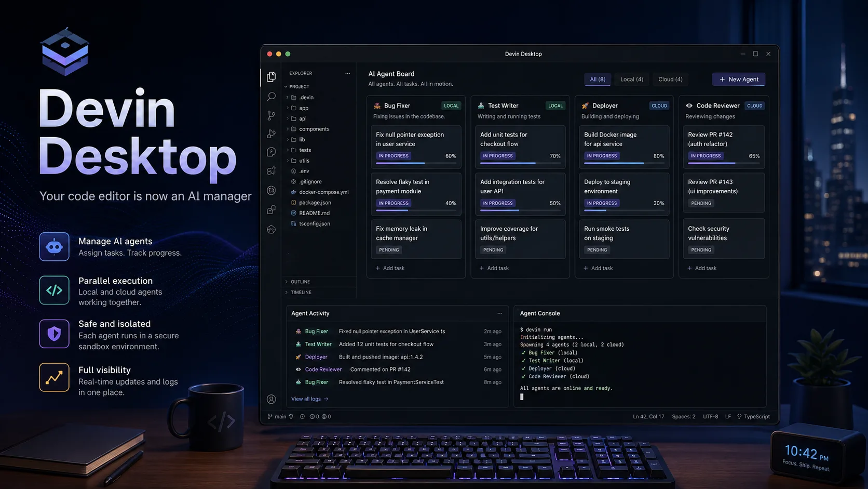Screen dimensions: 868x489
Task: Open tsconfig.json in the Explorer
Action: tap(315, 223)
